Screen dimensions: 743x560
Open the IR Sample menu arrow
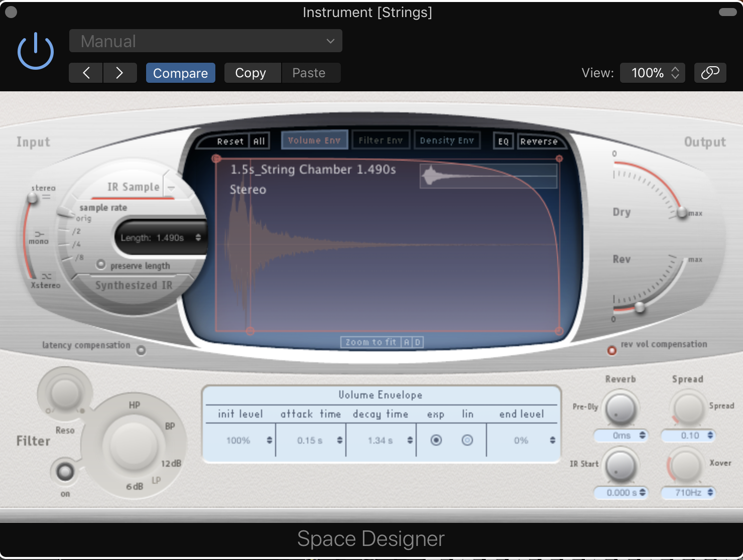coord(171,188)
